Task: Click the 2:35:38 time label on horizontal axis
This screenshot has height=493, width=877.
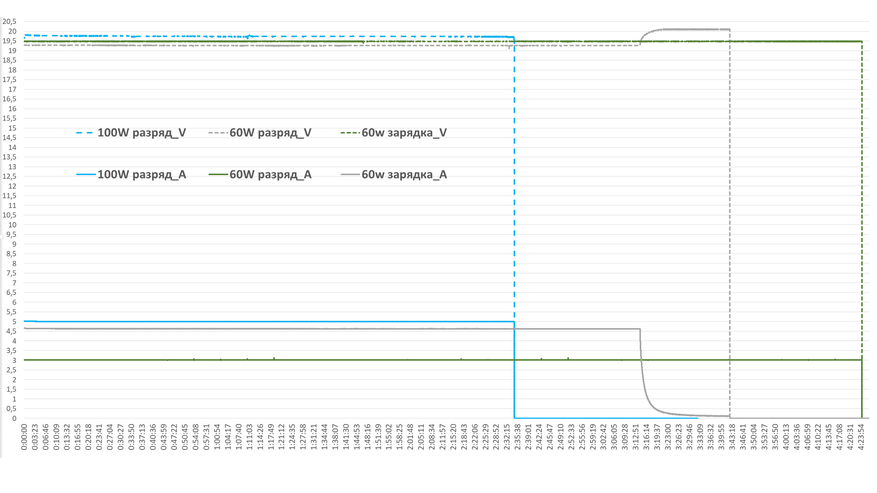Action: point(517,436)
